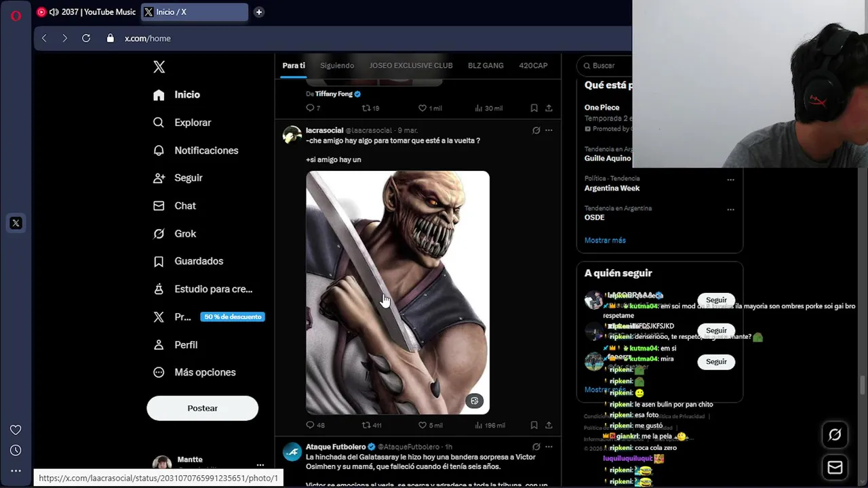Viewport: 868px width, 488px height.
Task: Open floating Grok button at bottom right
Action: (x=835, y=435)
